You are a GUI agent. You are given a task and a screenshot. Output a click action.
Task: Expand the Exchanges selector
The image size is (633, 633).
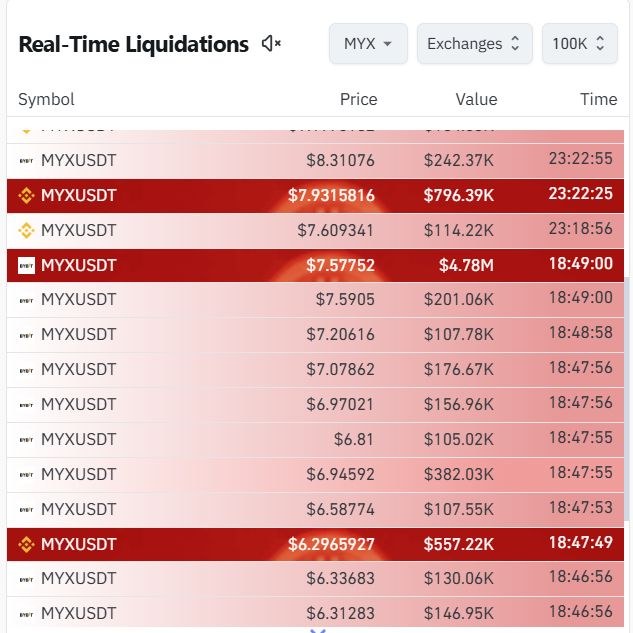pos(474,44)
